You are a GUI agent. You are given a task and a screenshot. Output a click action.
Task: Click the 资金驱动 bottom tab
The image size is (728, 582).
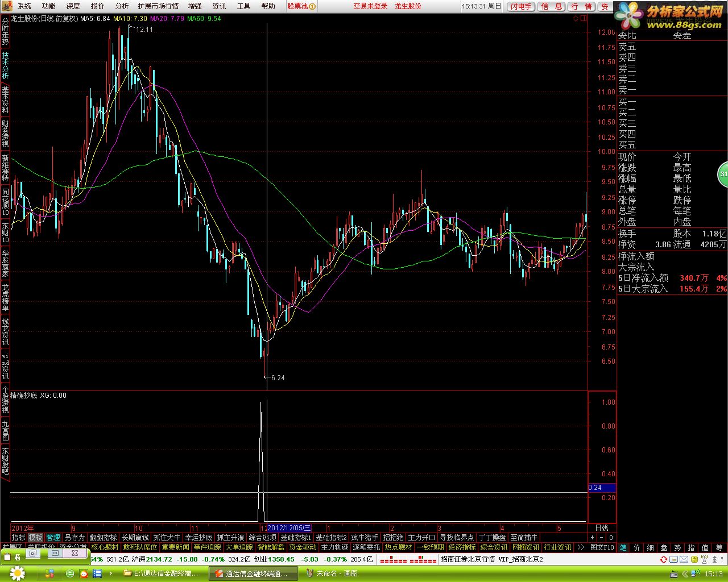click(303, 547)
